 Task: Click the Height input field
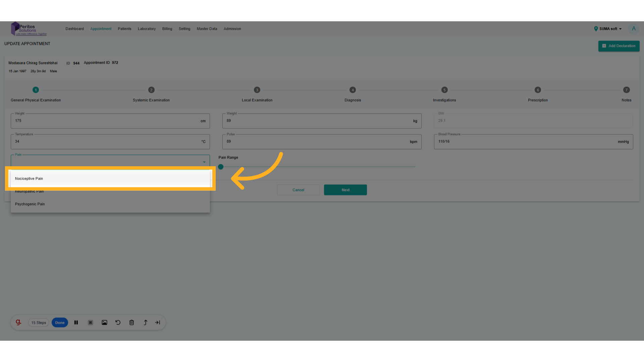pyautogui.click(x=110, y=121)
